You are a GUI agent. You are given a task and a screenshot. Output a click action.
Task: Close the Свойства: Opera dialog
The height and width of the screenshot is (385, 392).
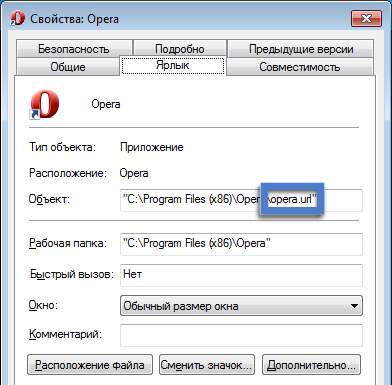tap(366, 18)
